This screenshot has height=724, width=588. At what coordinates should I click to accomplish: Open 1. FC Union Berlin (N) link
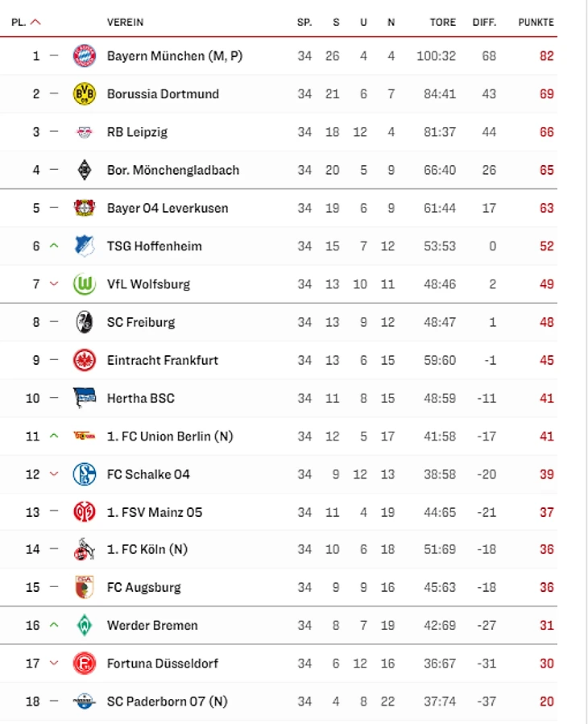point(169,436)
